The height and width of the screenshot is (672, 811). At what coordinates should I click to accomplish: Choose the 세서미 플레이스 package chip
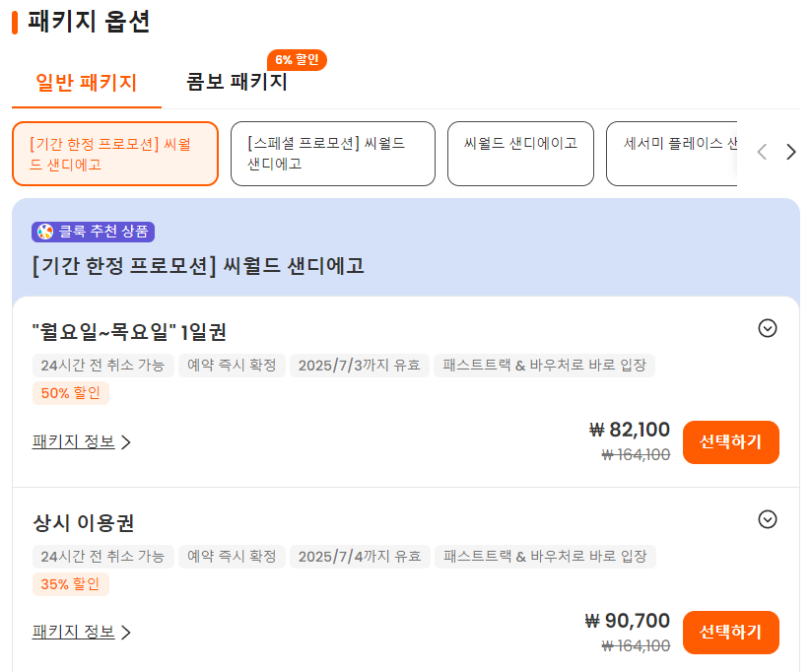(671, 154)
